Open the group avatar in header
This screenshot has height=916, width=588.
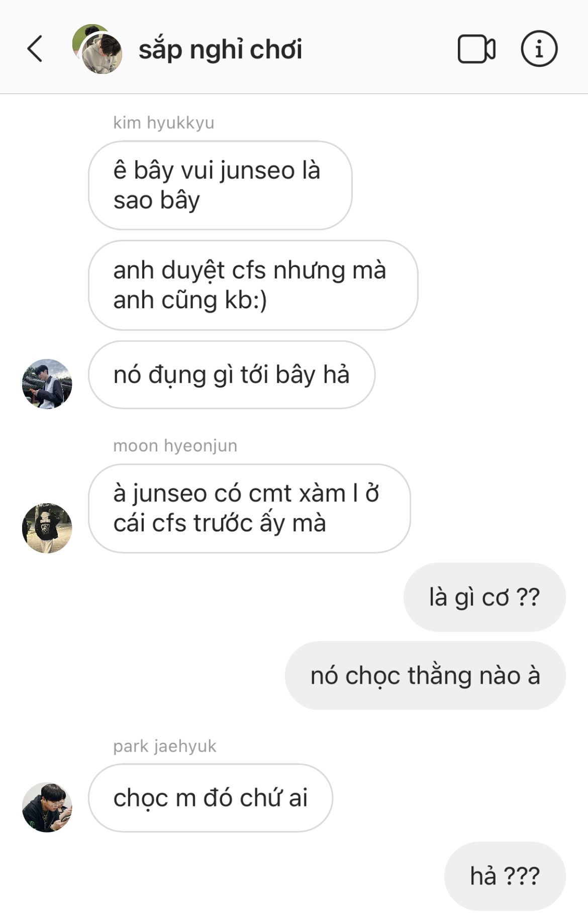tap(97, 49)
